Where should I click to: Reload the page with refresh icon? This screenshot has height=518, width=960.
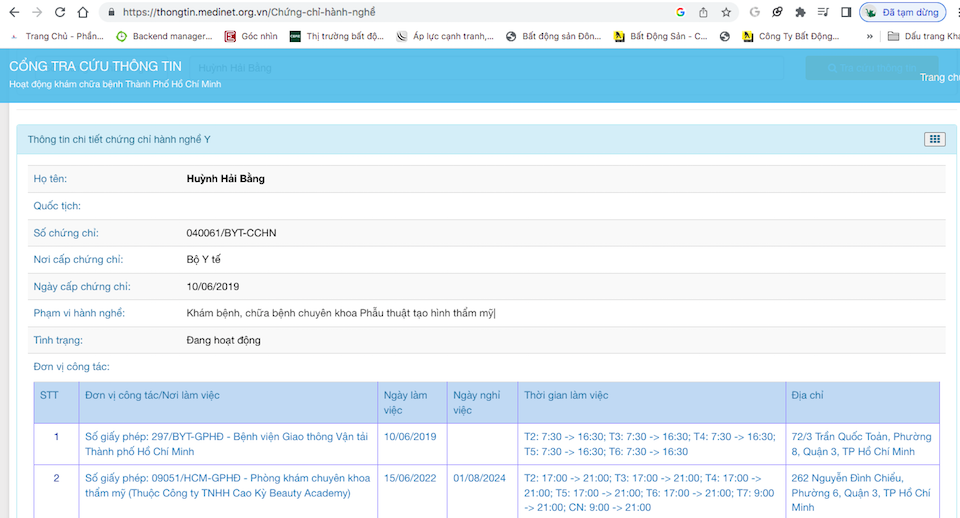coord(60,12)
